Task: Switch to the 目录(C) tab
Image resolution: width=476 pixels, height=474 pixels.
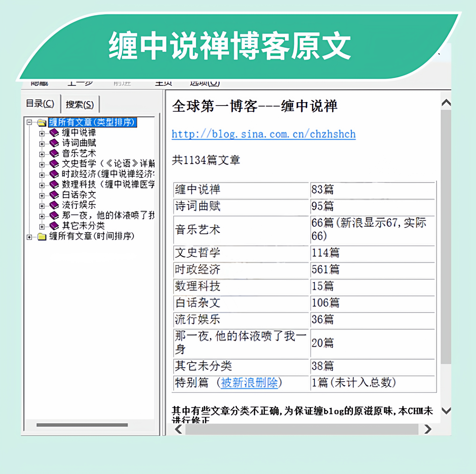Action: pyautogui.click(x=40, y=104)
